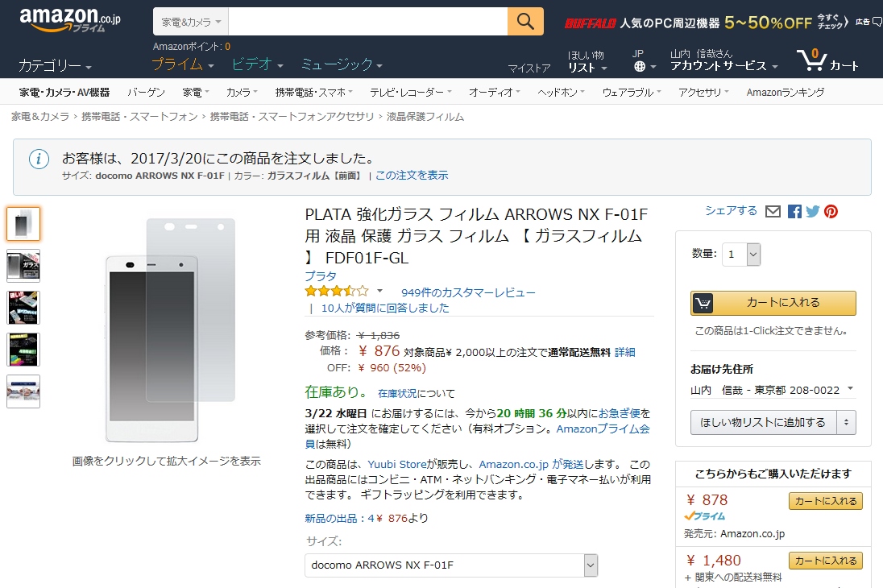Open ヘッドホン nav menu
The height and width of the screenshot is (588, 883).
[561, 93]
